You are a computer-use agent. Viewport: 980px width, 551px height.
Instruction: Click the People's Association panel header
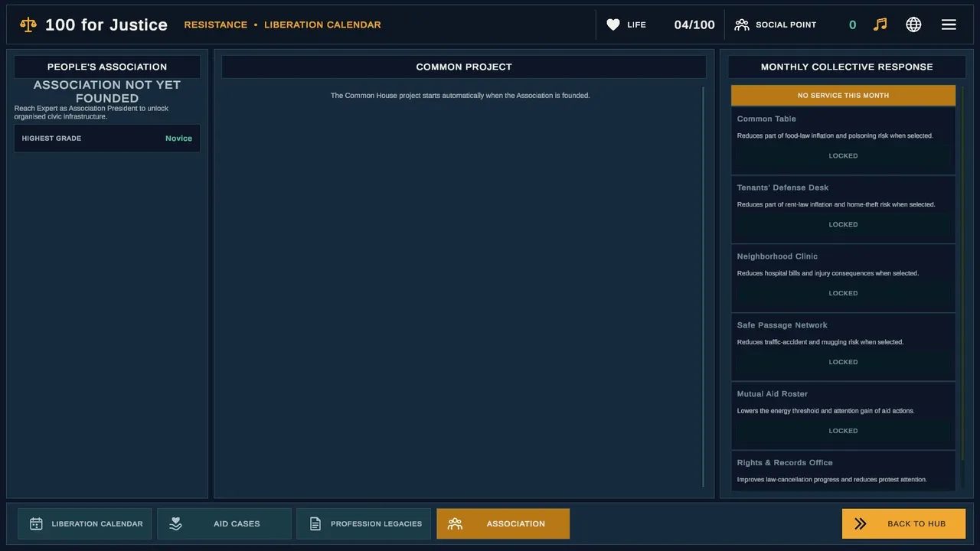coord(107,67)
